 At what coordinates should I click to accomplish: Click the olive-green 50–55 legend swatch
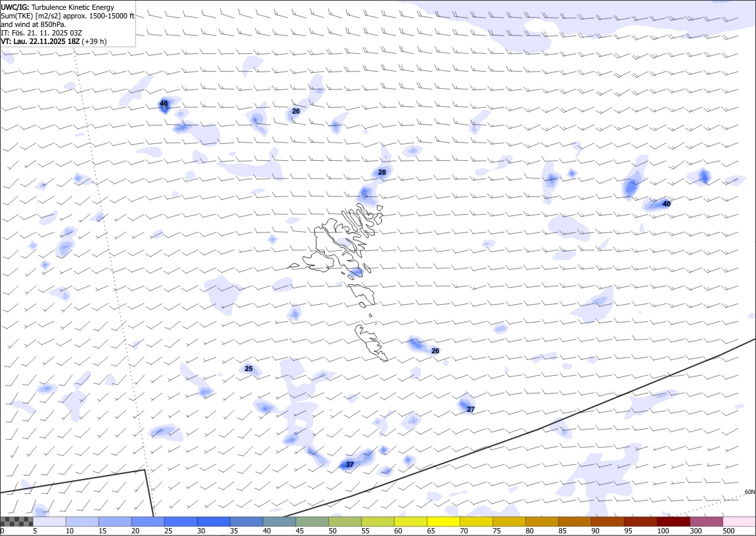(x=344, y=522)
